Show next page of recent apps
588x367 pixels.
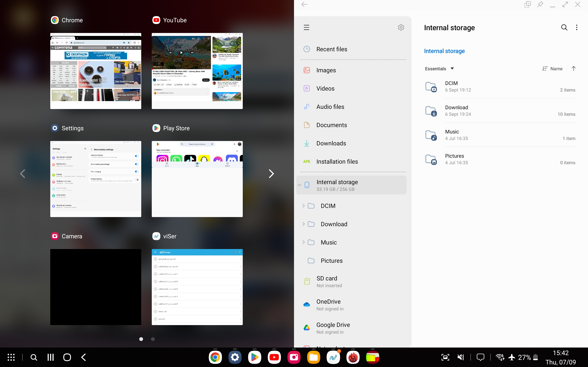coord(271,174)
